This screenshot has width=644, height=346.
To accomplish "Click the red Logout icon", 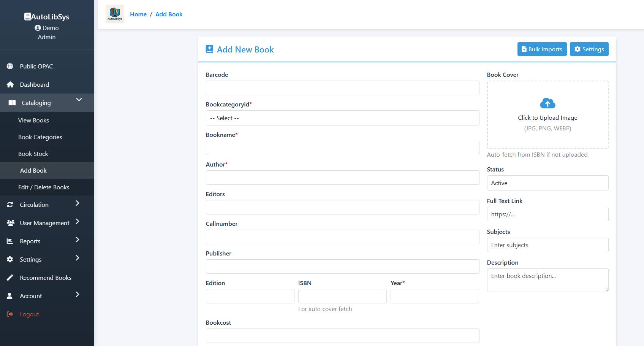I will 10,314.
